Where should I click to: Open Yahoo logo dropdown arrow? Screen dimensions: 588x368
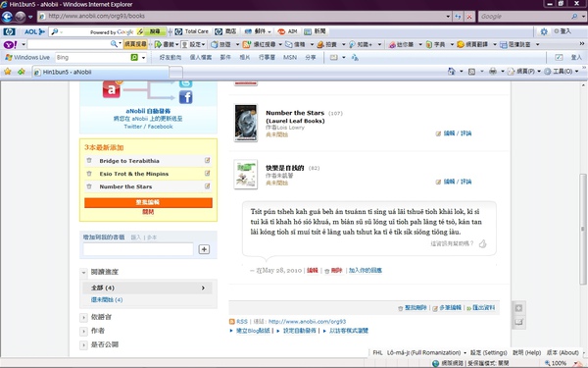pos(24,45)
